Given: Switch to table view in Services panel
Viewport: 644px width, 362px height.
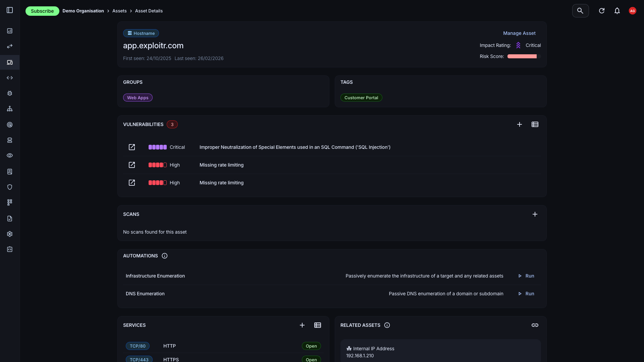Looking at the screenshot, I should pyautogui.click(x=317, y=325).
